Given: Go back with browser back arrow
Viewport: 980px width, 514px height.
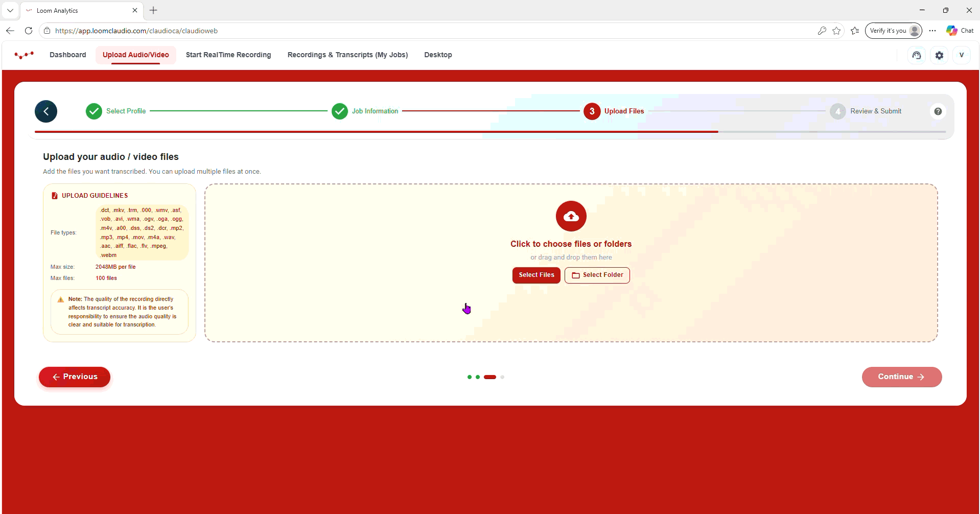Looking at the screenshot, I should [10, 31].
